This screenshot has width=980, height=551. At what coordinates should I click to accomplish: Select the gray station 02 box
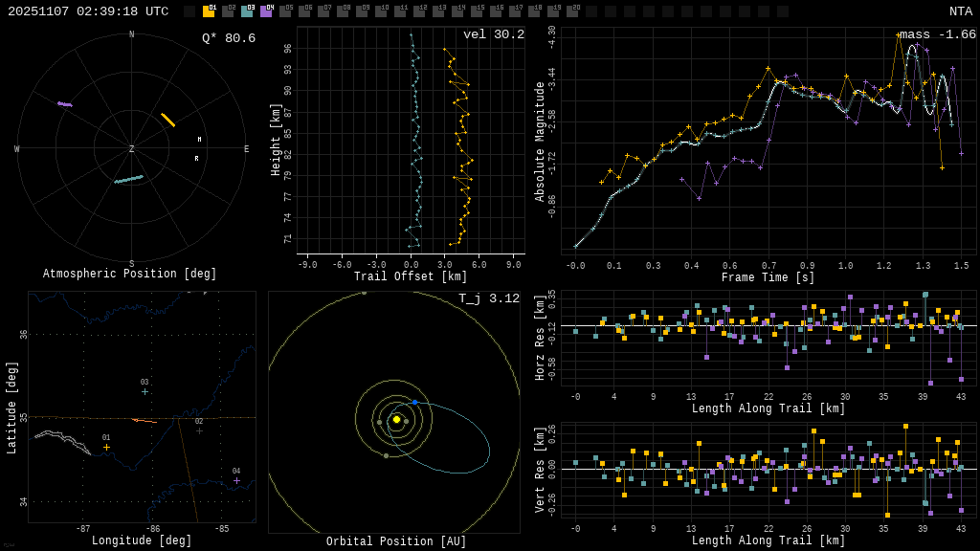(x=228, y=11)
